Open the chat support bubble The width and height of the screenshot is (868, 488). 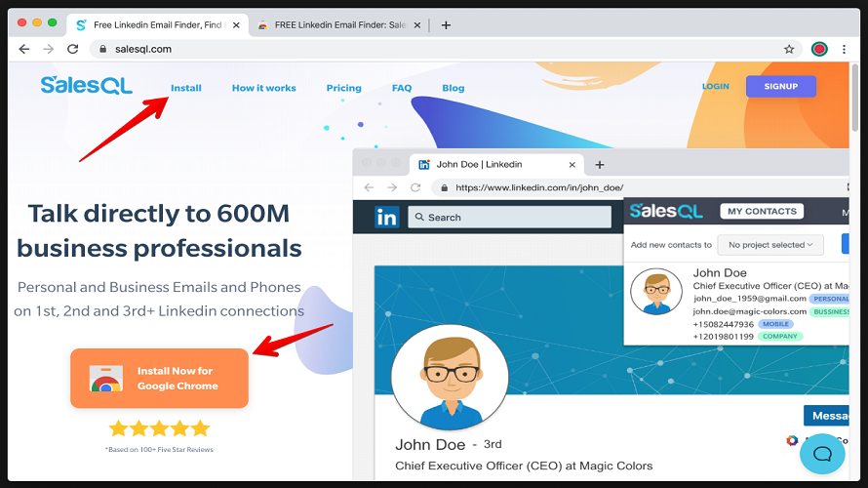pos(822,454)
